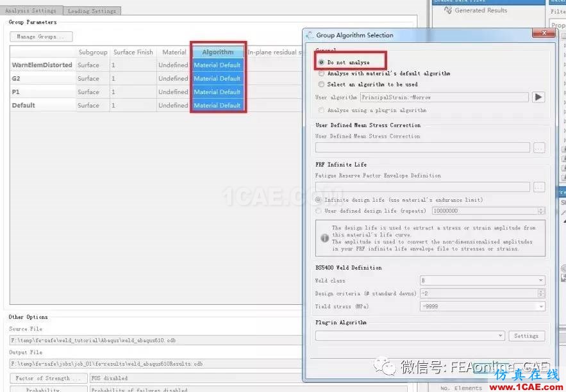Click the Material column header
The width and height of the screenshot is (566, 392).
pos(174,52)
